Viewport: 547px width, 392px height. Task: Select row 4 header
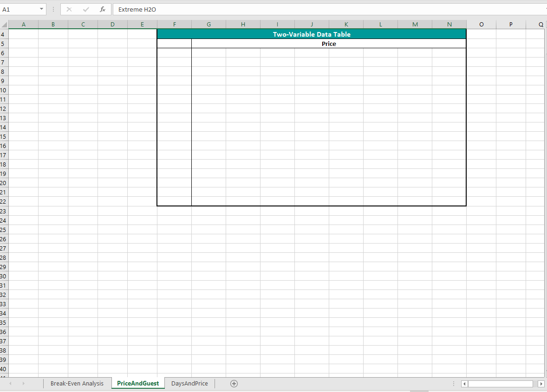tap(3, 34)
